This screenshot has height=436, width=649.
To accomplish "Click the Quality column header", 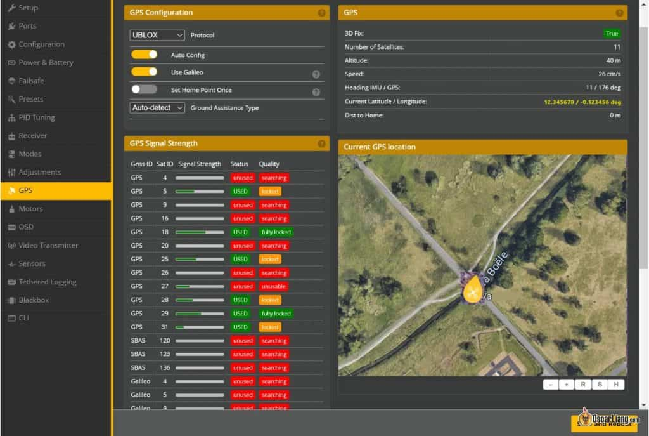I will [x=269, y=164].
